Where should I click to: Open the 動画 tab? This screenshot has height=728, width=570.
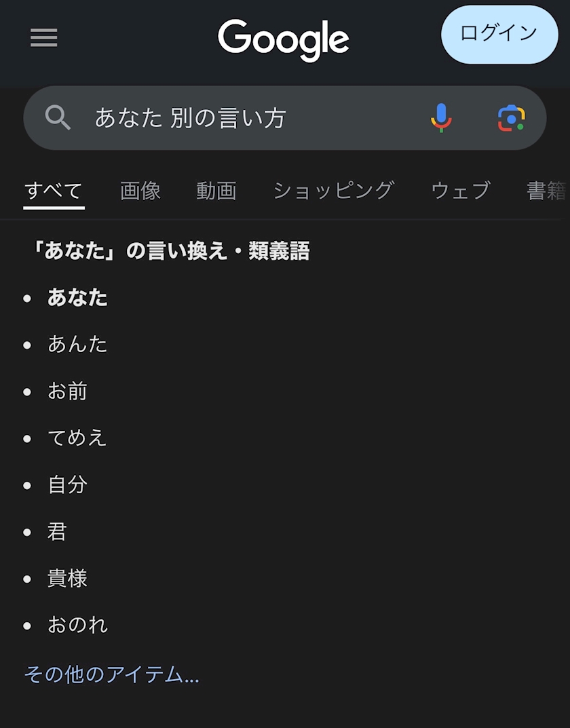point(216,191)
